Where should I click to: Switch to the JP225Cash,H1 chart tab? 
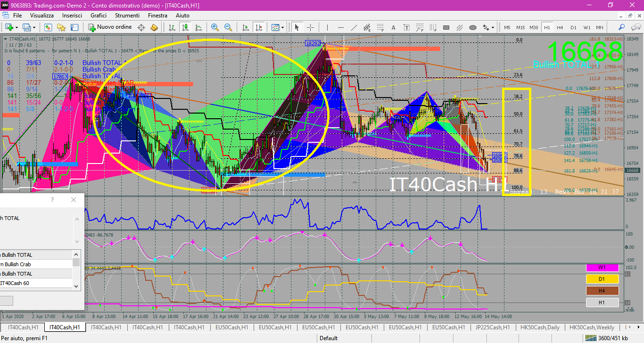point(492,327)
